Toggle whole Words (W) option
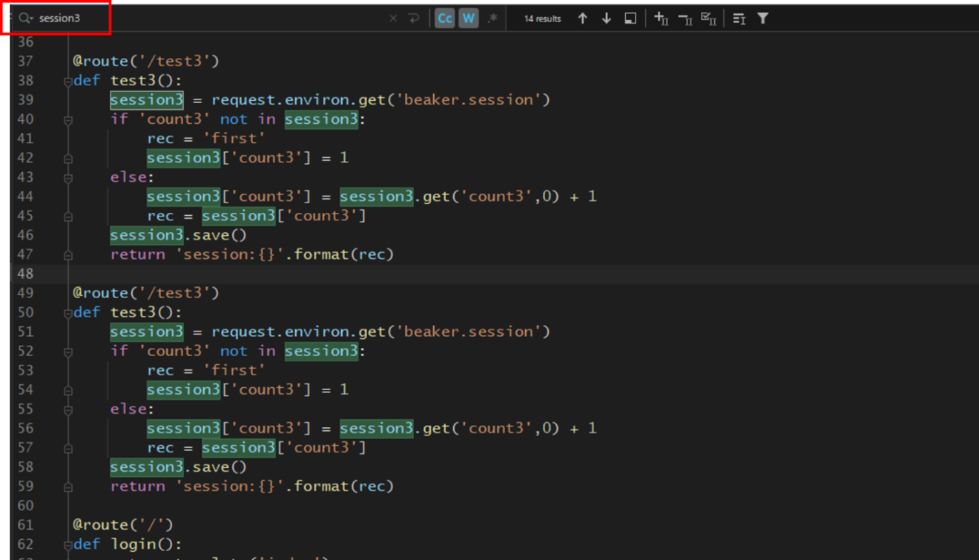The height and width of the screenshot is (560, 979). (x=468, y=19)
